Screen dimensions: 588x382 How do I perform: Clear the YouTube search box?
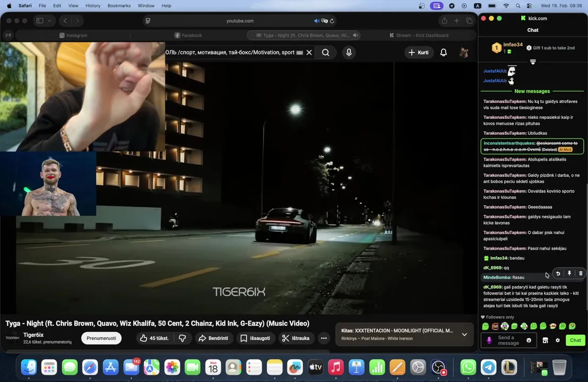coord(309,53)
